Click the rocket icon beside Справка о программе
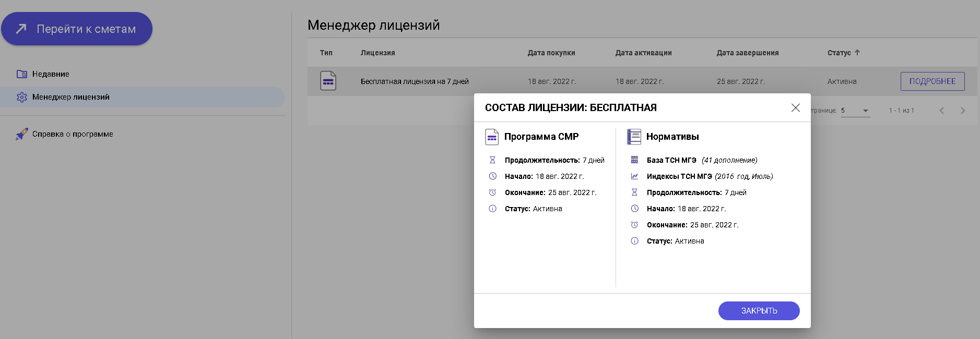This screenshot has width=980, height=339. coord(22,134)
